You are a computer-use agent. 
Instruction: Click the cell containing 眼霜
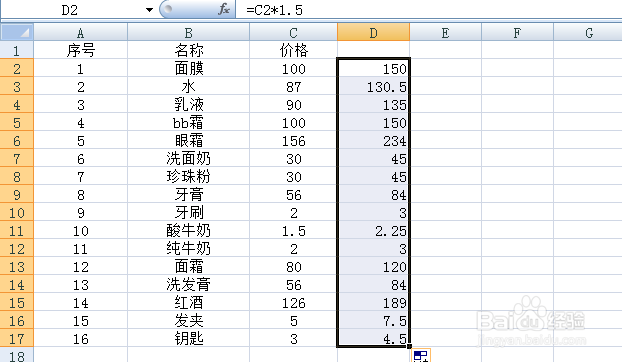[x=188, y=141]
